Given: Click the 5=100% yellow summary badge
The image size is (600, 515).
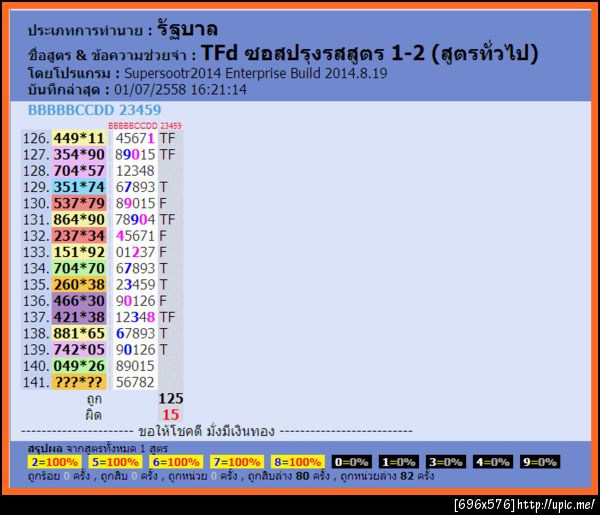Looking at the screenshot, I should 115,462.
